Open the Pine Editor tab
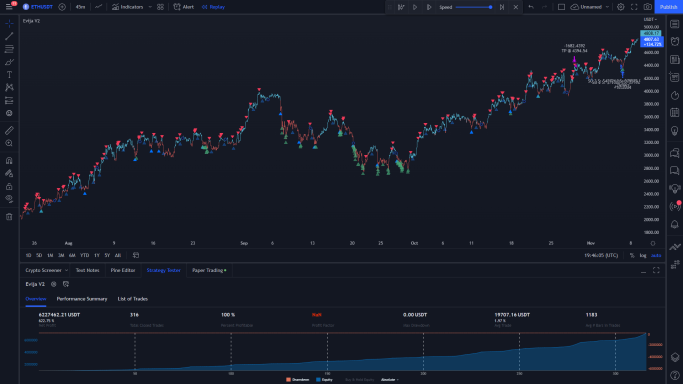Image resolution: width=683 pixels, height=384 pixels. pos(123,270)
